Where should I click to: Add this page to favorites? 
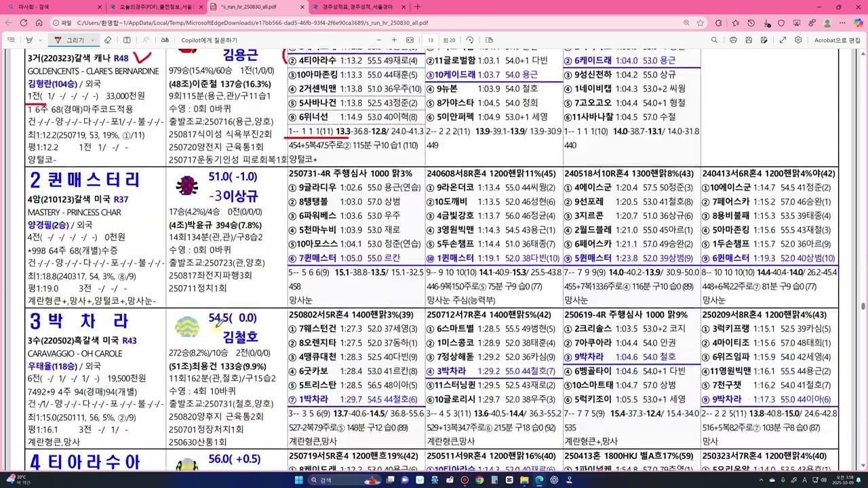[x=700, y=23]
